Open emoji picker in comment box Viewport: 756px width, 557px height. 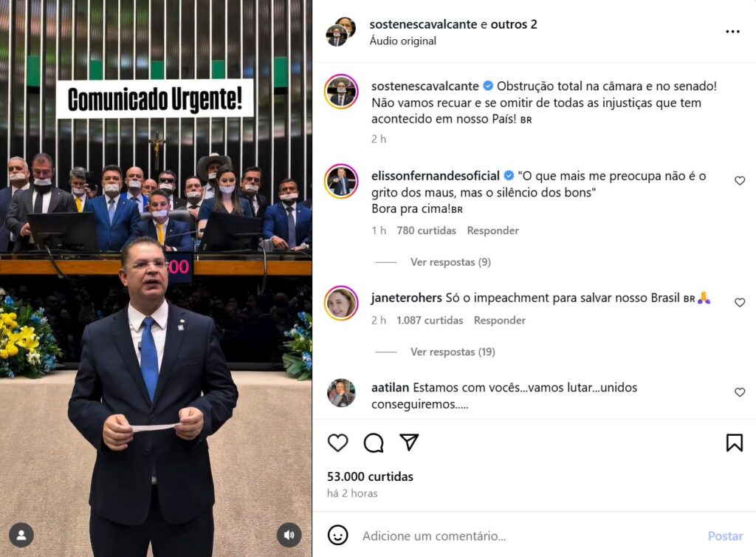tap(337, 536)
